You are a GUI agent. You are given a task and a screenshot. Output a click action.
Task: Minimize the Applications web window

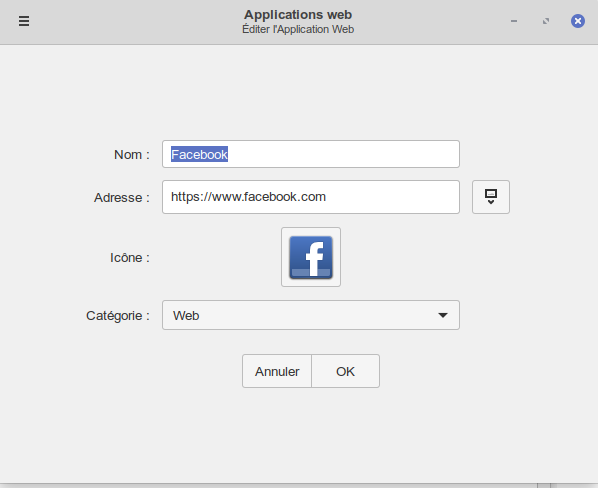coord(514,21)
